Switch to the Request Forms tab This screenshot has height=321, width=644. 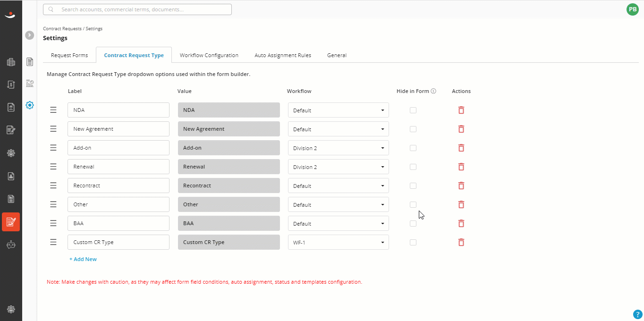coord(69,55)
